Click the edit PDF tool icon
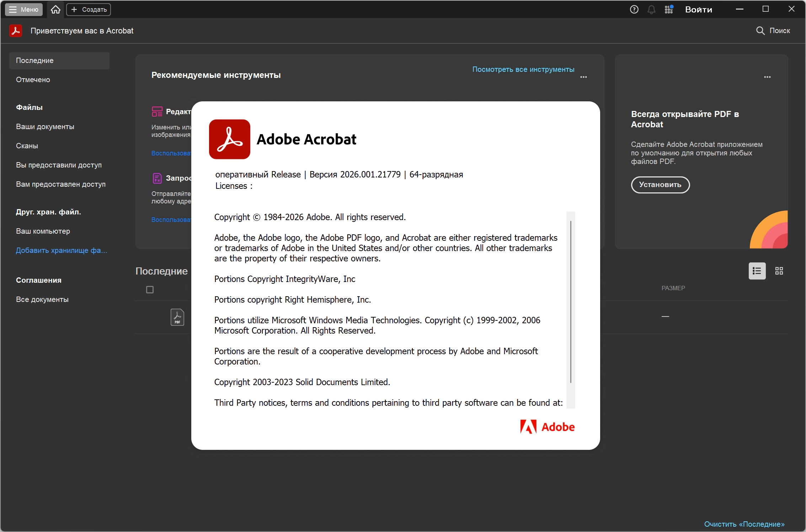806x532 pixels. [157, 112]
